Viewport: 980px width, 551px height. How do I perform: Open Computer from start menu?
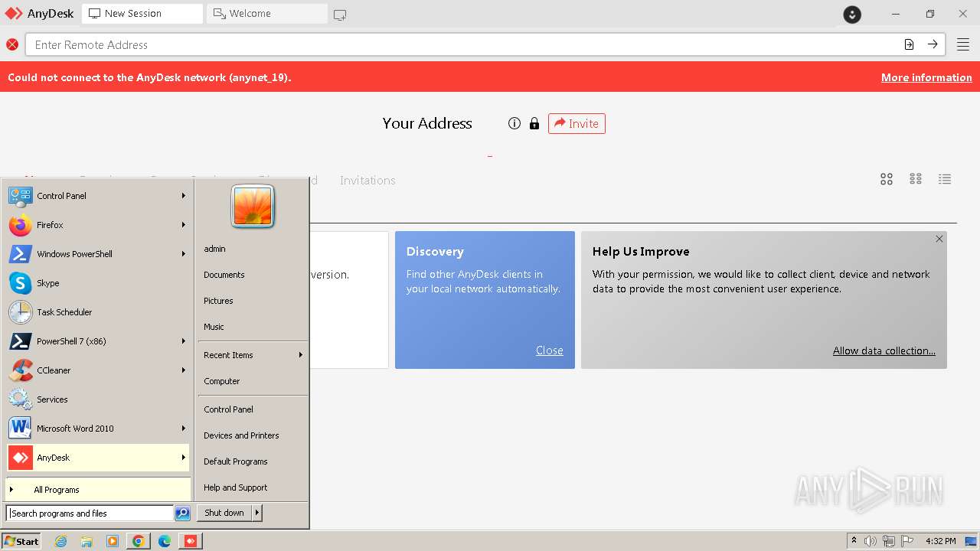(x=253, y=381)
